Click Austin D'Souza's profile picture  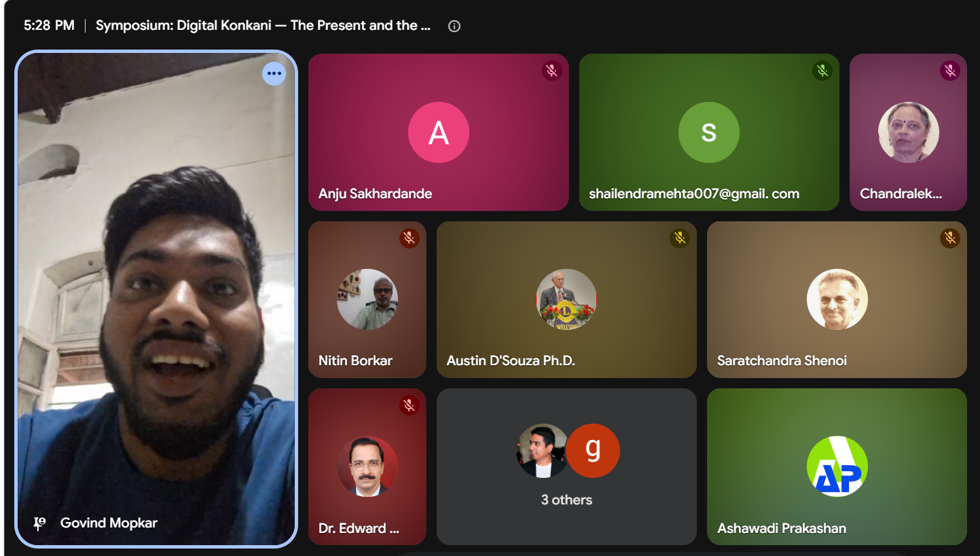[566, 299]
